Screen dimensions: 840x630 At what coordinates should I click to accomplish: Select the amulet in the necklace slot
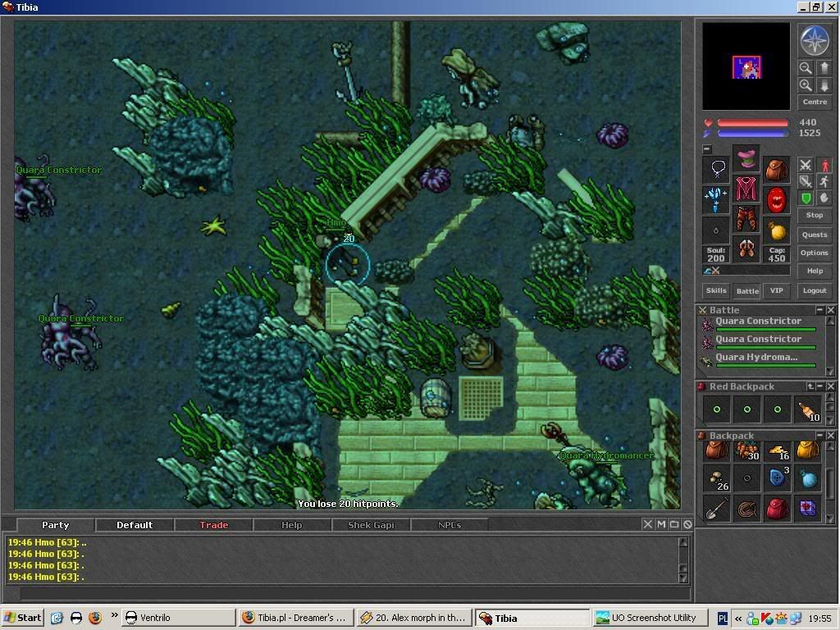pyautogui.click(x=716, y=170)
